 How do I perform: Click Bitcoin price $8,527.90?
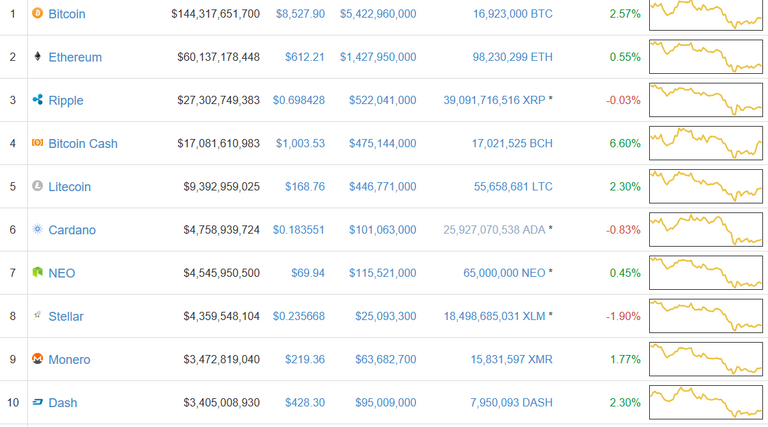(300, 14)
